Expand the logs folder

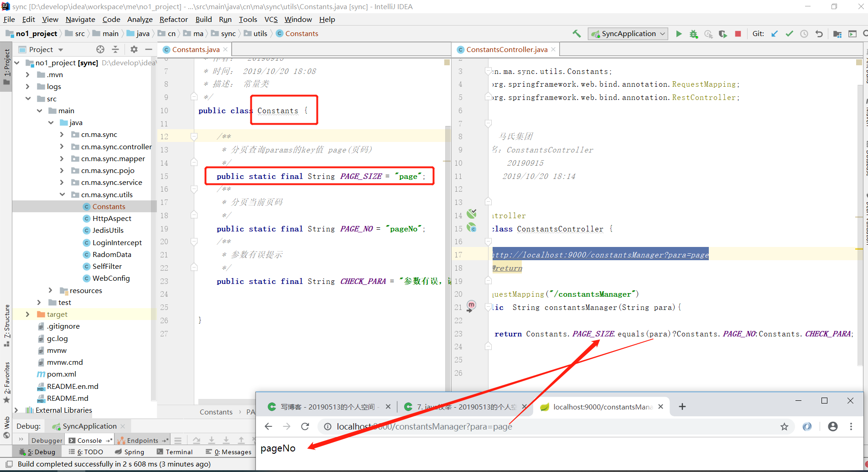coord(28,86)
